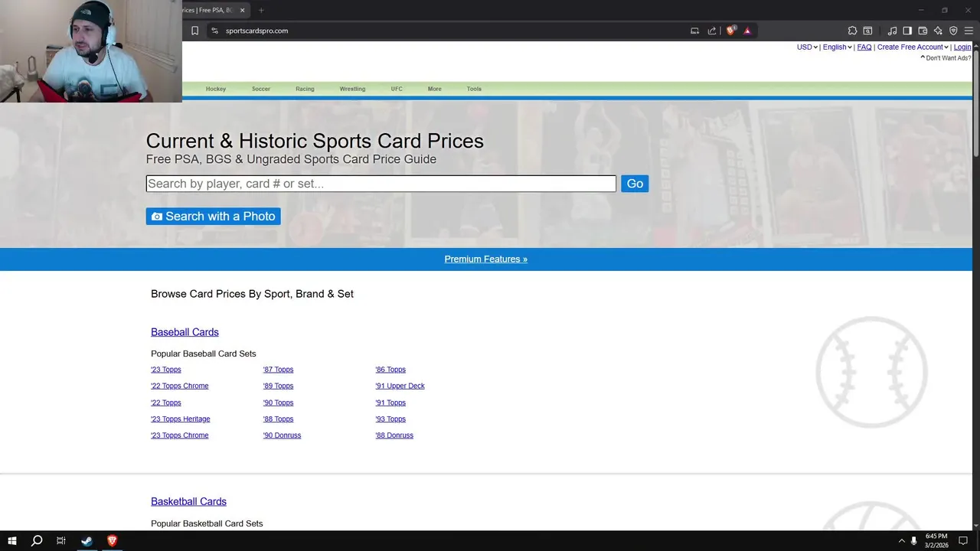Open the '93 Topps set link
The width and height of the screenshot is (980, 551).
point(390,419)
